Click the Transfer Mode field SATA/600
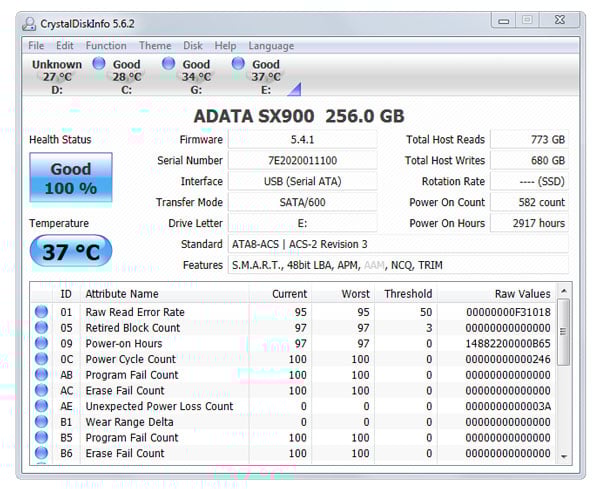The width and height of the screenshot is (600, 489). click(302, 202)
